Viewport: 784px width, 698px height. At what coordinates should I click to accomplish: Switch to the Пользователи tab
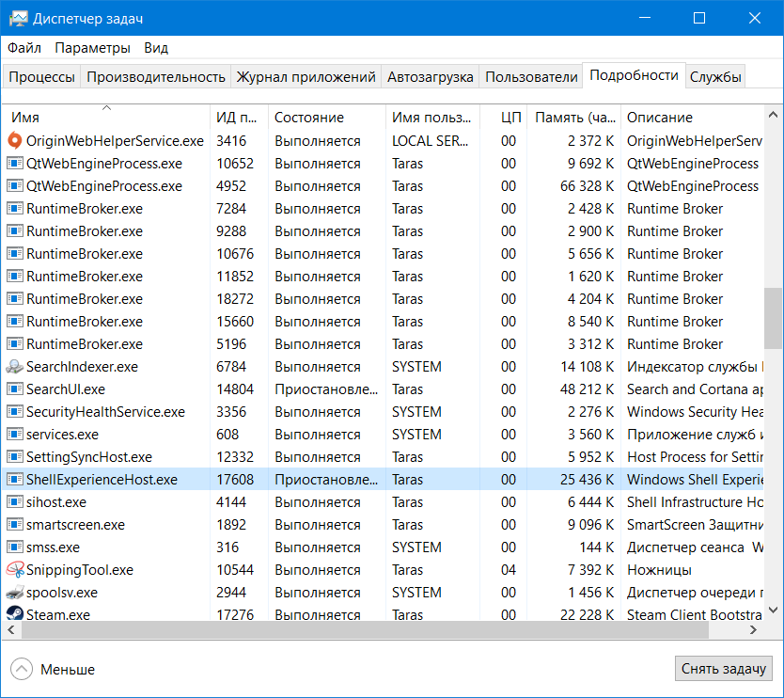coord(531,77)
